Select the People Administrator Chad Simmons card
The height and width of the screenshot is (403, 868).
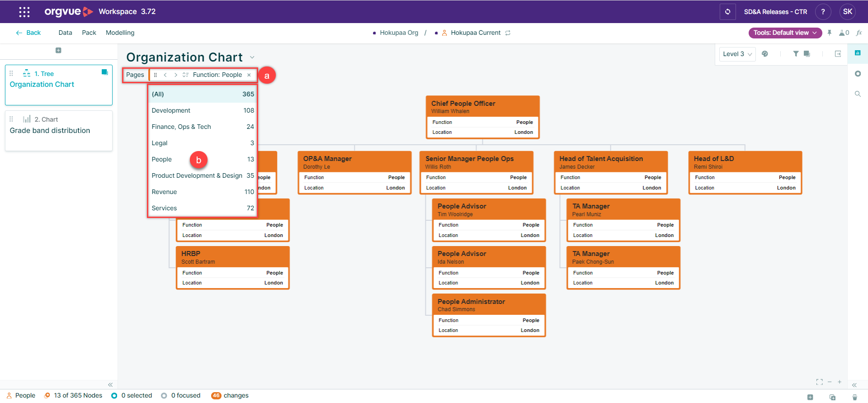tap(489, 315)
